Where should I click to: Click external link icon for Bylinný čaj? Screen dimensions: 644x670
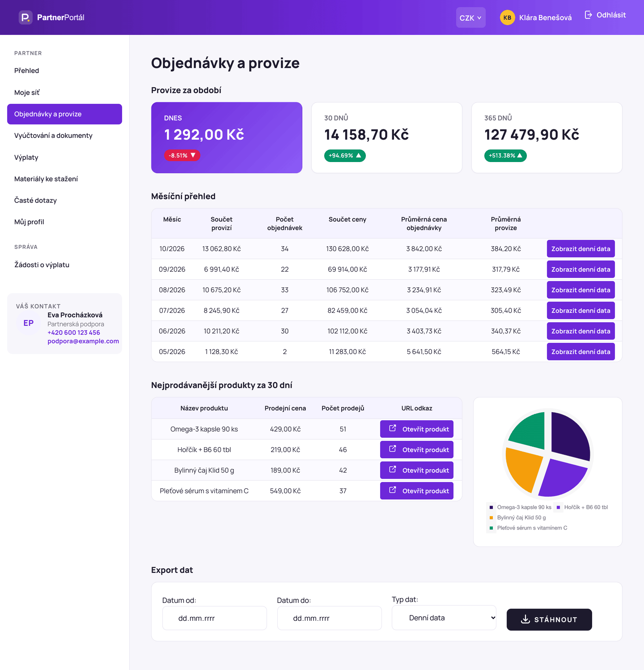(x=393, y=469)
